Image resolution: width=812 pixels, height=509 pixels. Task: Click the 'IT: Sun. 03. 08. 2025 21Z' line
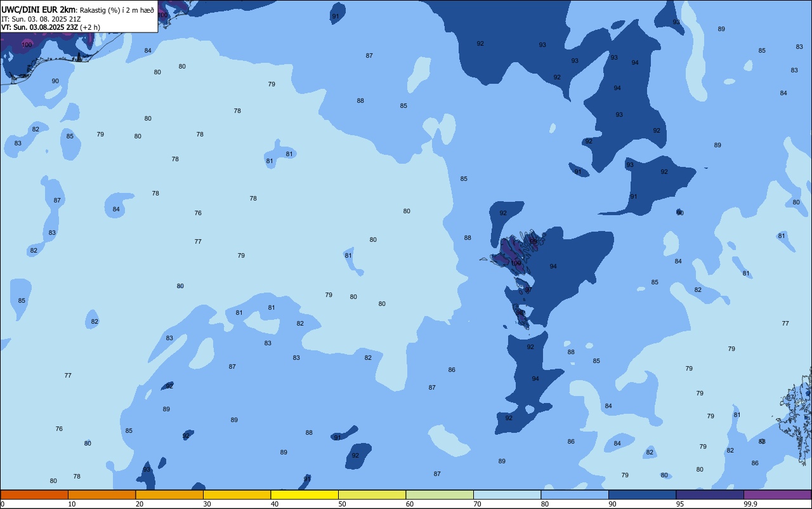(x=41, y=18)
